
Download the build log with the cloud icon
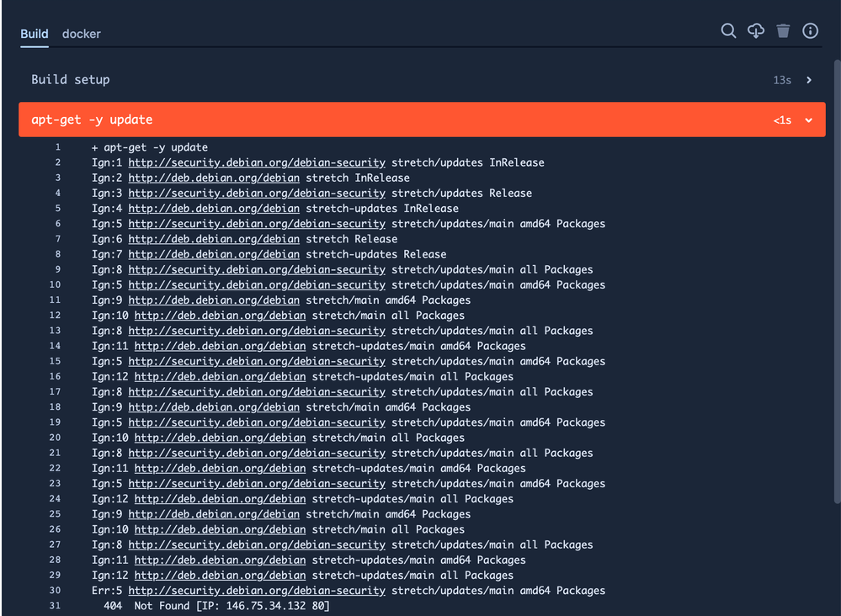coord(756,30)
